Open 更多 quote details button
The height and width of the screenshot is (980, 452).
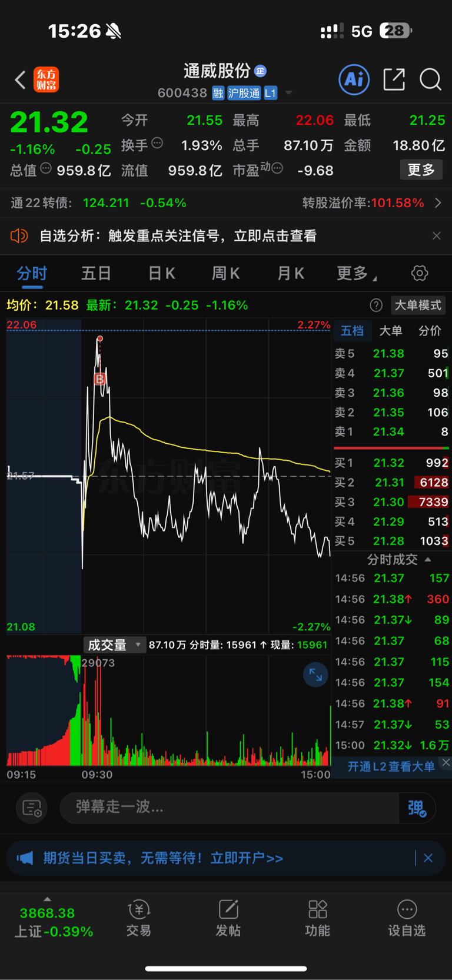pos(421,170)
